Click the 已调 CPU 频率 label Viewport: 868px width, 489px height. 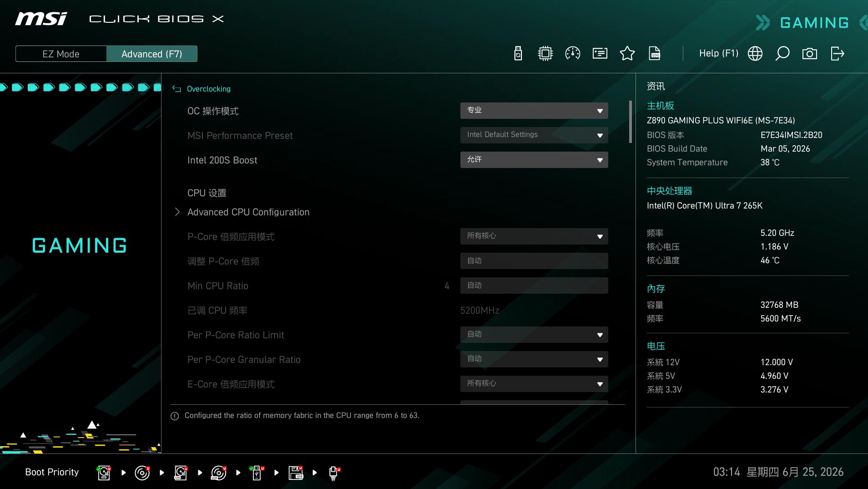[x=217, y=311]
